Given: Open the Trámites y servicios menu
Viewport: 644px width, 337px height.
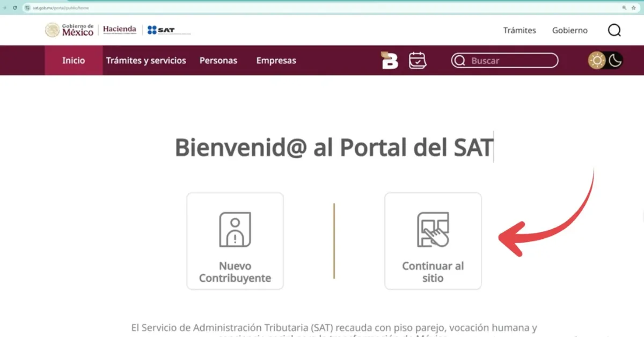Looking at the screenshot, I should [146, 61].
